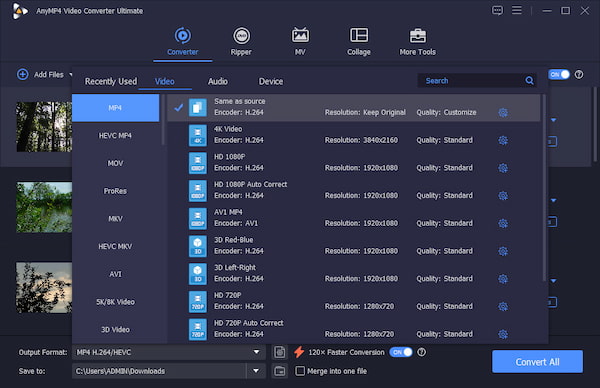Screen dimensions: 600x388
Task: Select the first forest video thumbnail
Action: click(x=44, y=127)
